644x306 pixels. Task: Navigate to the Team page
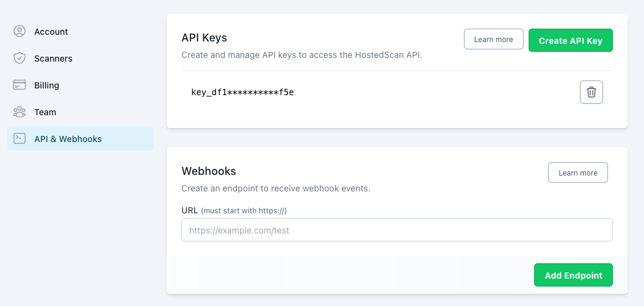point(45,112)
